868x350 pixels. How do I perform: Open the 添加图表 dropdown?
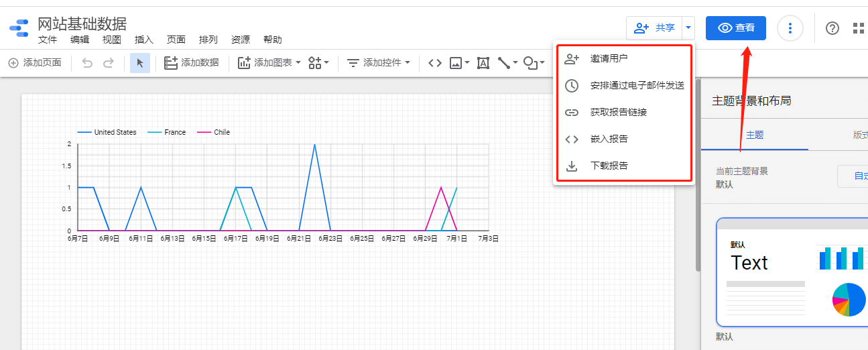pos(269,63)
